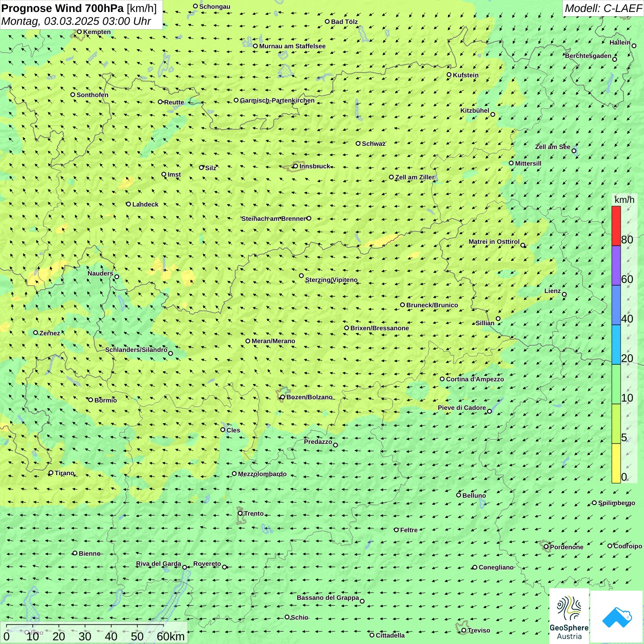Click the Feltre label

408,530
